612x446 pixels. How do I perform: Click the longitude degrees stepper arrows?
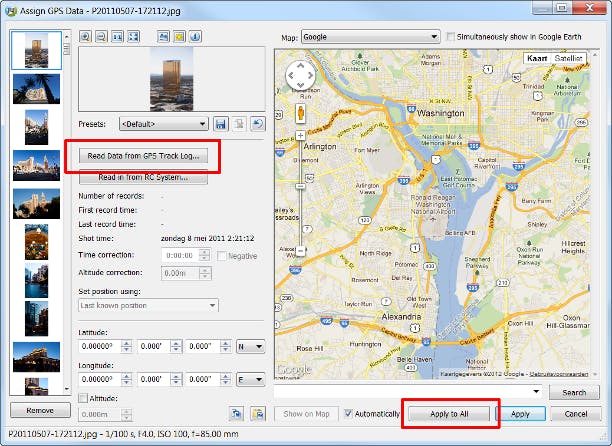[126, 379]
